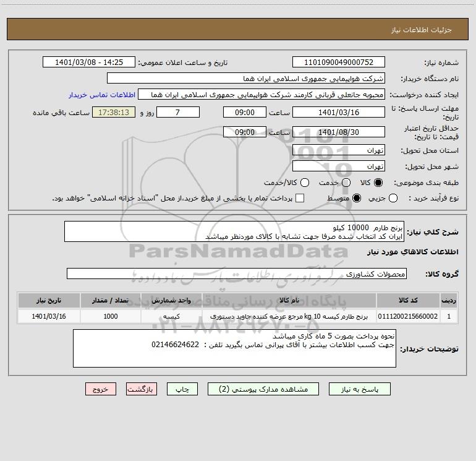Click product code cell 0111200215660002
The width and height of the screenshot is (476, 461).
[x=408, y=316]
